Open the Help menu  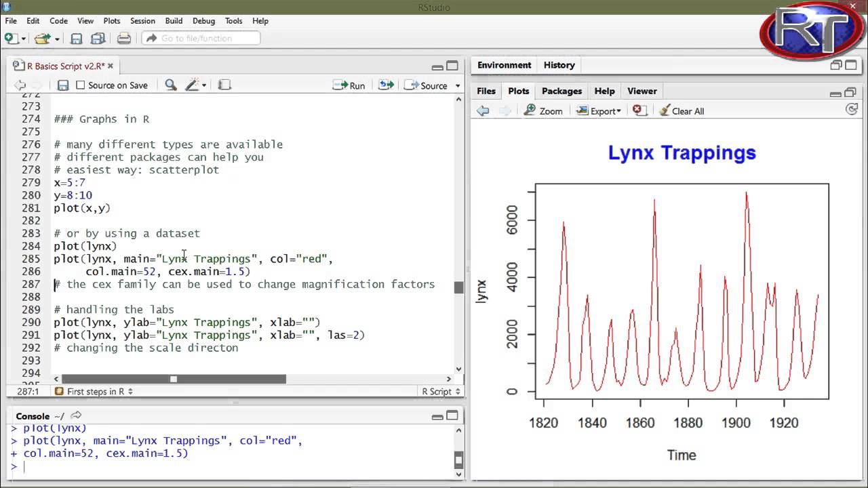[260, 21]
